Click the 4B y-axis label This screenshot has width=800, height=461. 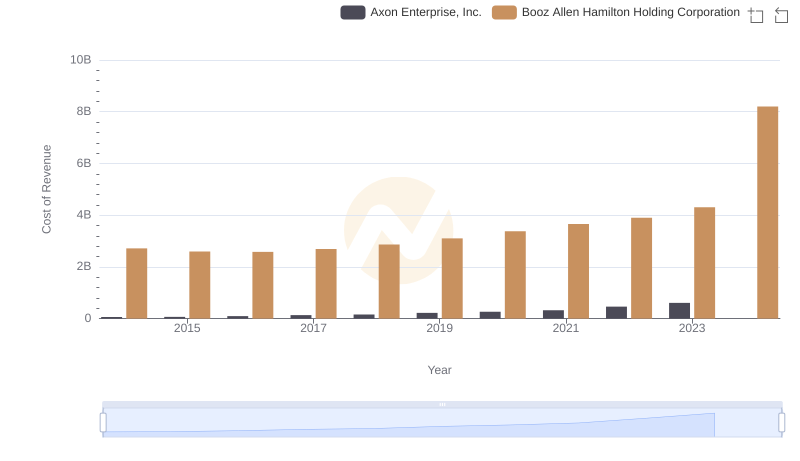(x=84, y=215)
